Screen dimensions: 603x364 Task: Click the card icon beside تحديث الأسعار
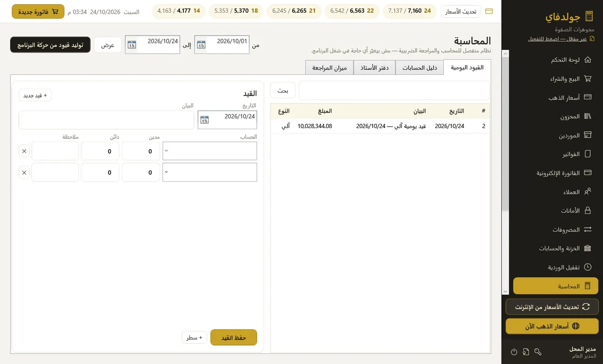489,11
